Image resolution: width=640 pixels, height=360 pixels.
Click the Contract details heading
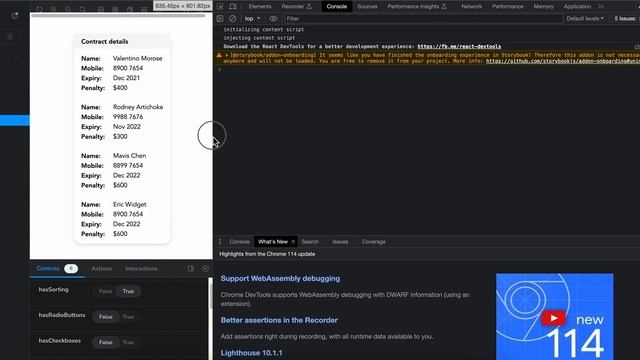[x=104, y=42]
